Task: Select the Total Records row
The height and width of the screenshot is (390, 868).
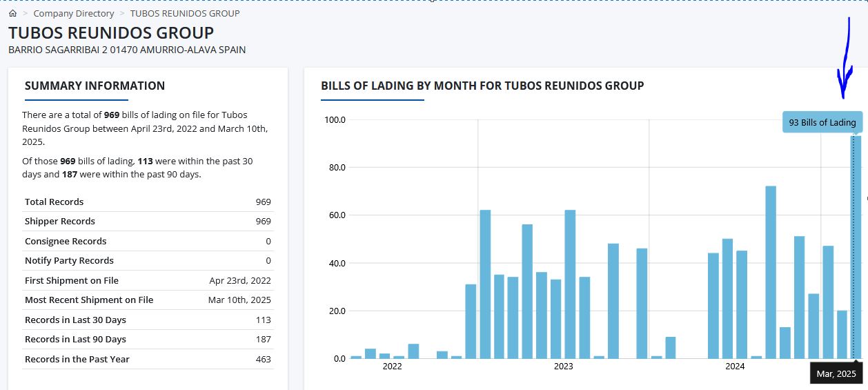Action: point(148,202)
